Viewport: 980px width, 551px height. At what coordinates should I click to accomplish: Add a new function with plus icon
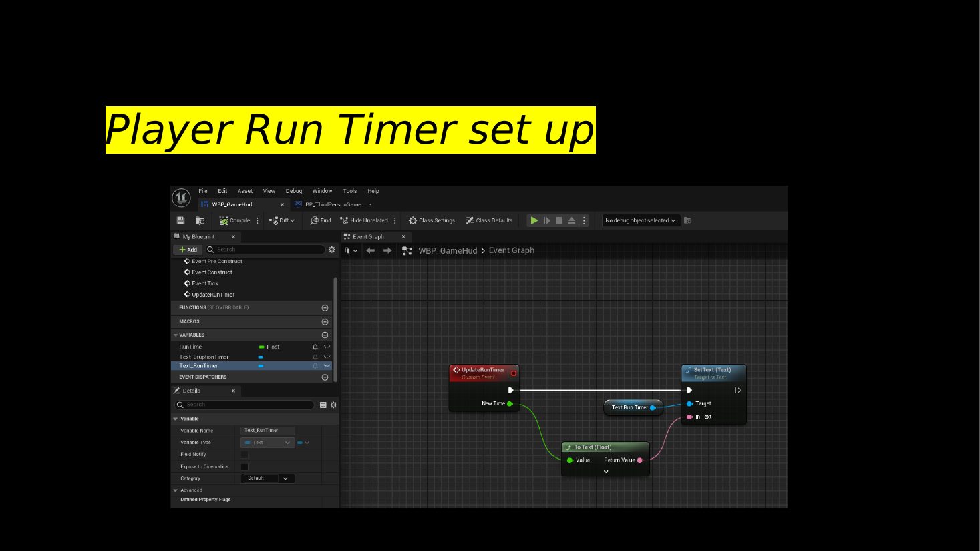tap(325, 308)
